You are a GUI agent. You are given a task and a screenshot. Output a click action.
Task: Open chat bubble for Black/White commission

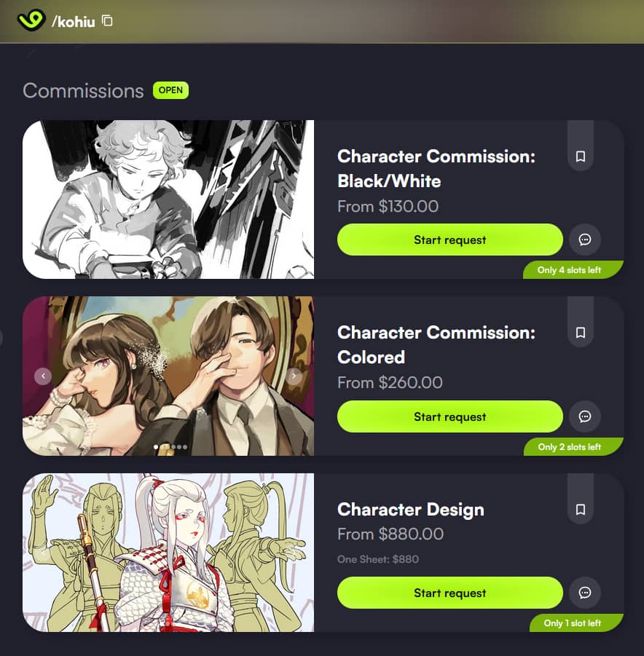(x=585, y=240)
